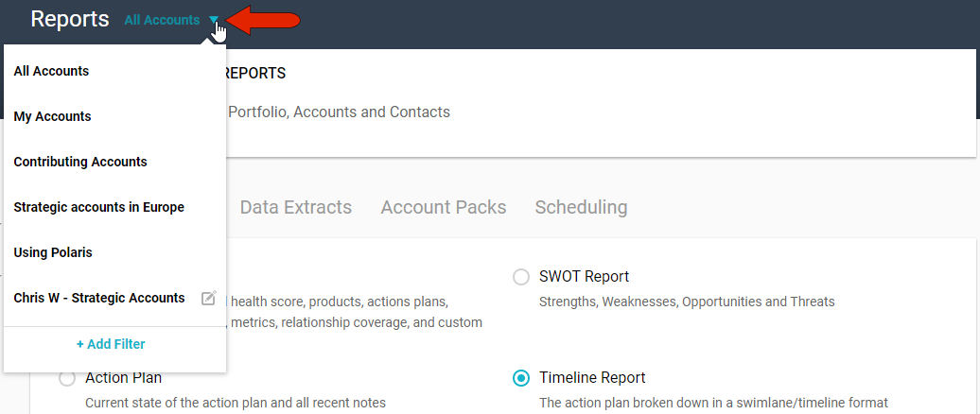980x414 pixels.
Task: Choose the Action Plan radio button
Action: coord(67,378)
